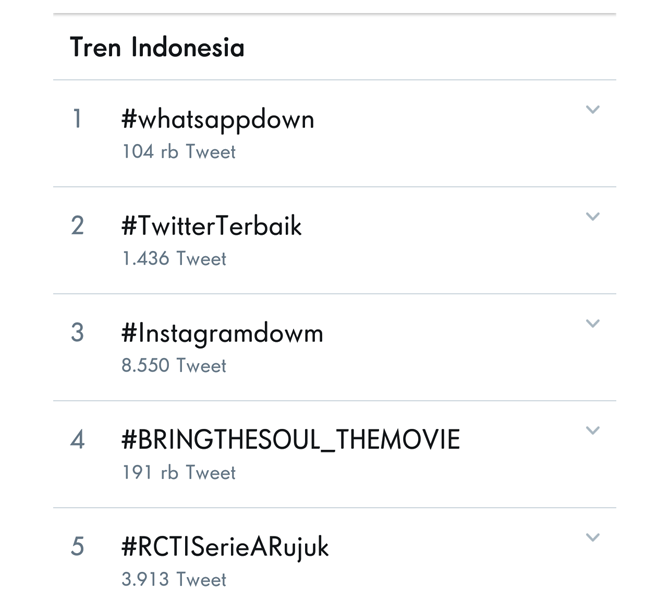
Task: Click rank number 1 in trends
Action: click(77, 119)
